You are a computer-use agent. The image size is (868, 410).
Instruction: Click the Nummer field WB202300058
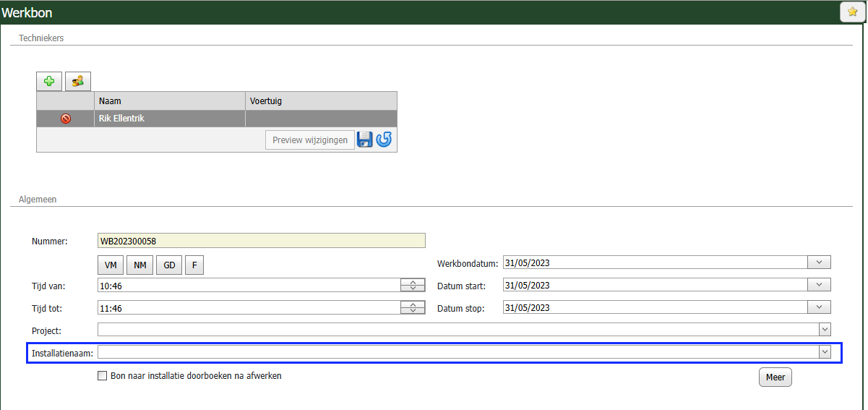[x=262, y=241]
